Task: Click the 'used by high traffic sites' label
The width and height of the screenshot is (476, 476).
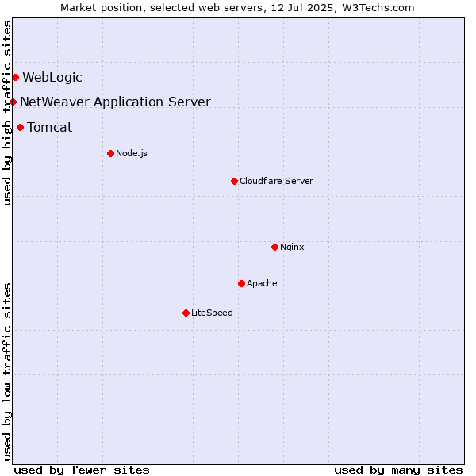Action: (7, 113)
